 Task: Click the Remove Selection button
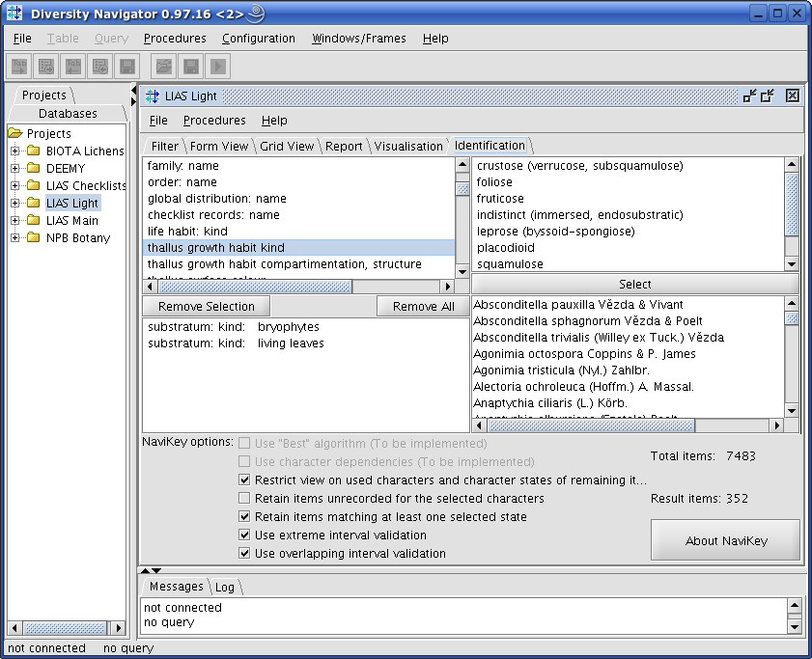point(206,307)
